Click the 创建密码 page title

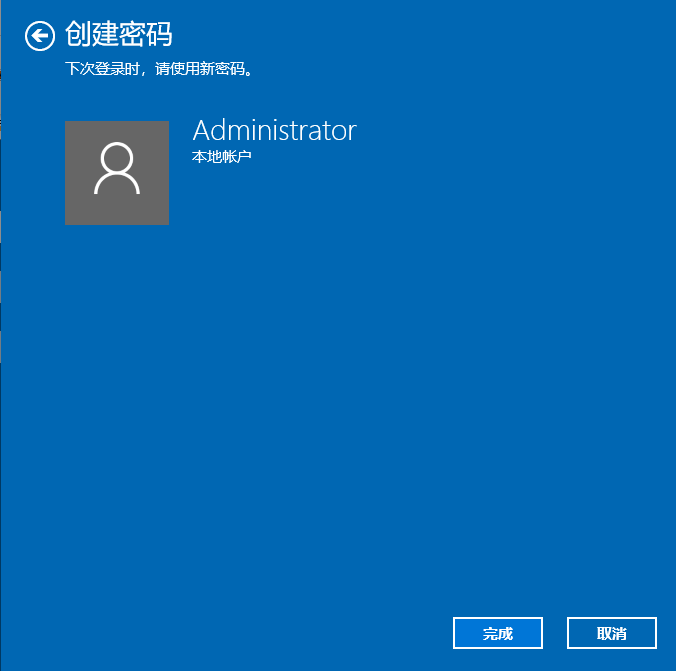(118, 35)
